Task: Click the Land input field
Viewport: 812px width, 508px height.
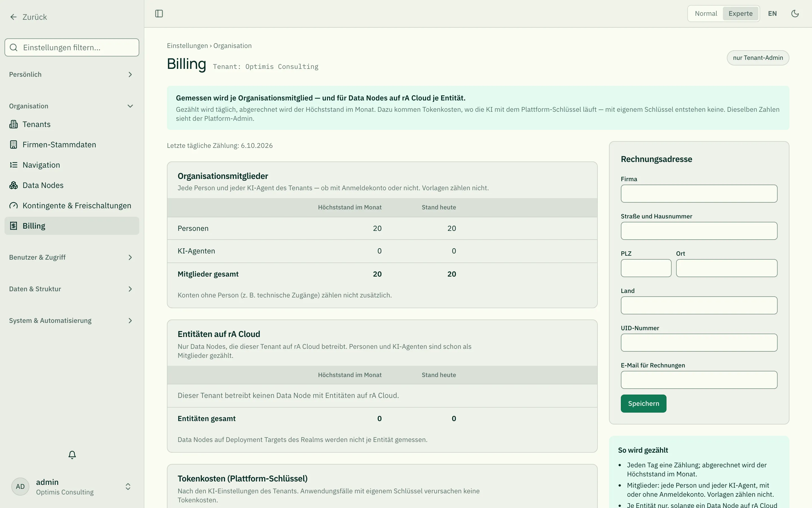Action: (x=699, y=305)
